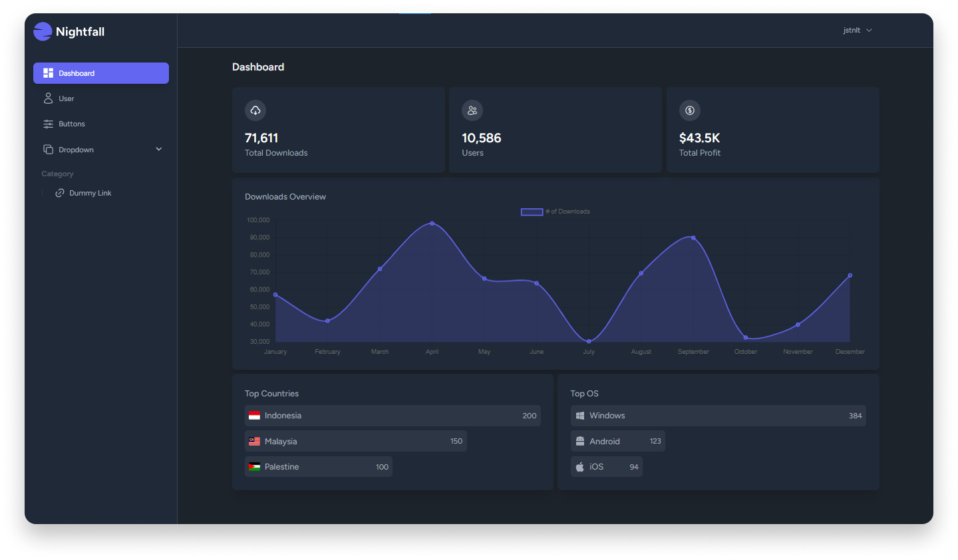Click the July lowest data point
This screenshot has height=560, width=958.
point(589,341)
